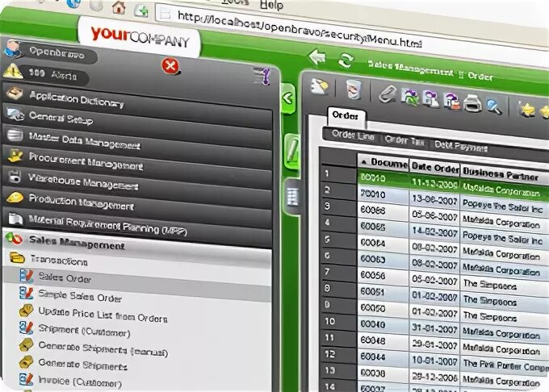Click the trash delete icon
The width and height of the screenshot is (549, 392).
[x=354, y=90]
